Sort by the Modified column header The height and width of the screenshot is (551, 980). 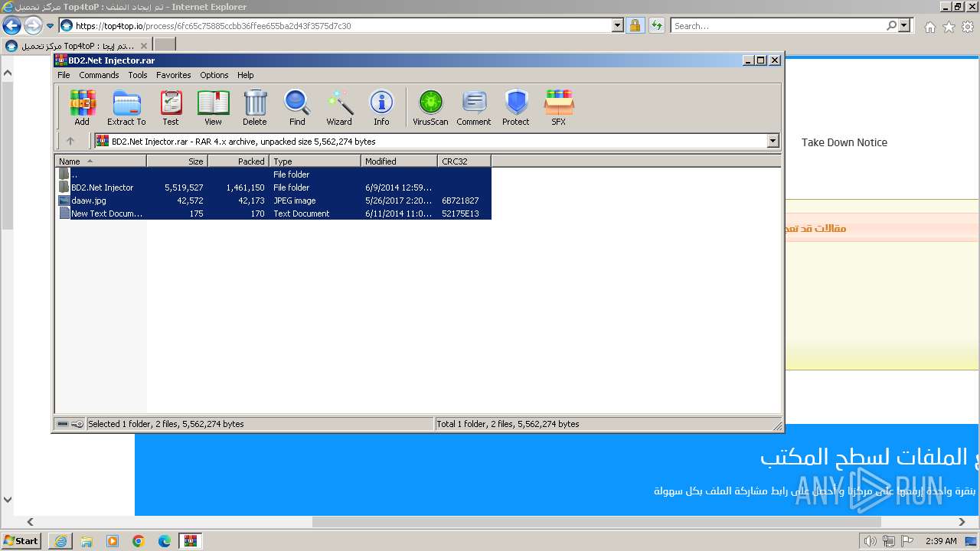tap(400, 161)
